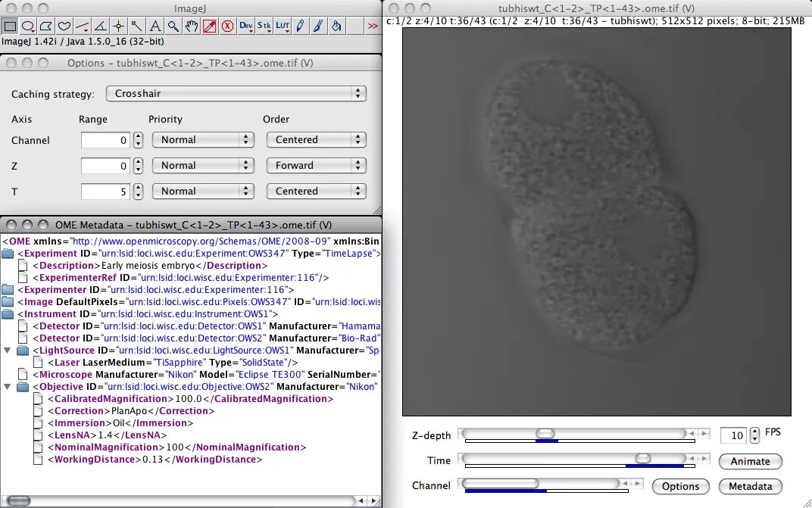Viewport: 812px width, 508px height.
Task: Select the Freehand selection tool
Action: [64, 26]
